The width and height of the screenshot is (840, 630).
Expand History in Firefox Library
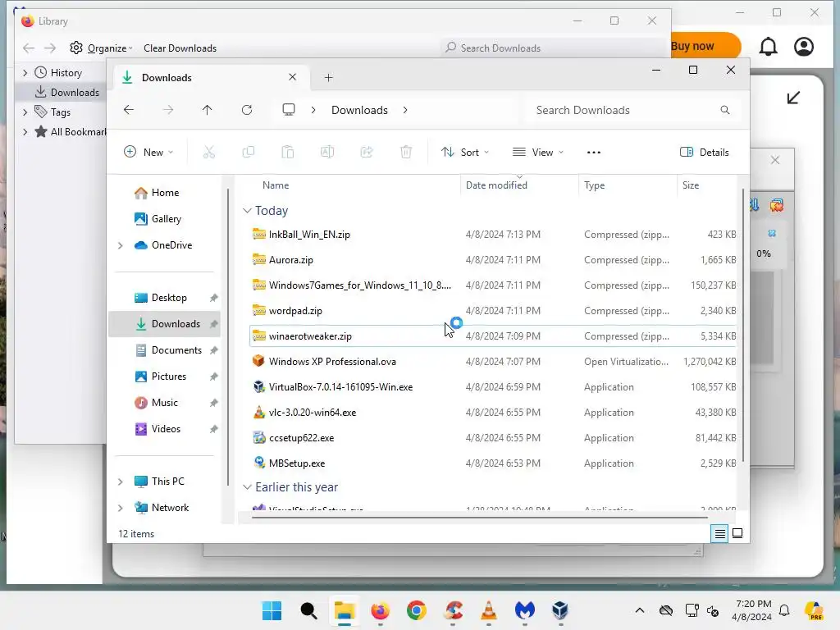click(x=25, y=73)
